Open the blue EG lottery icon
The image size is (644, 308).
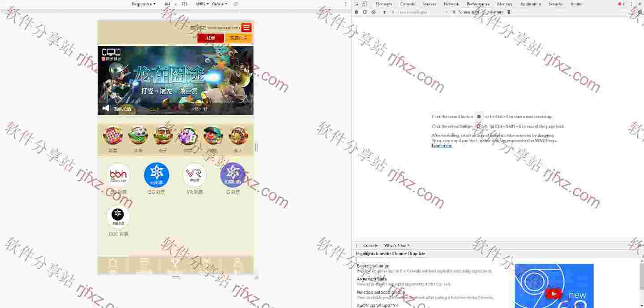click(x=157, y=175)
